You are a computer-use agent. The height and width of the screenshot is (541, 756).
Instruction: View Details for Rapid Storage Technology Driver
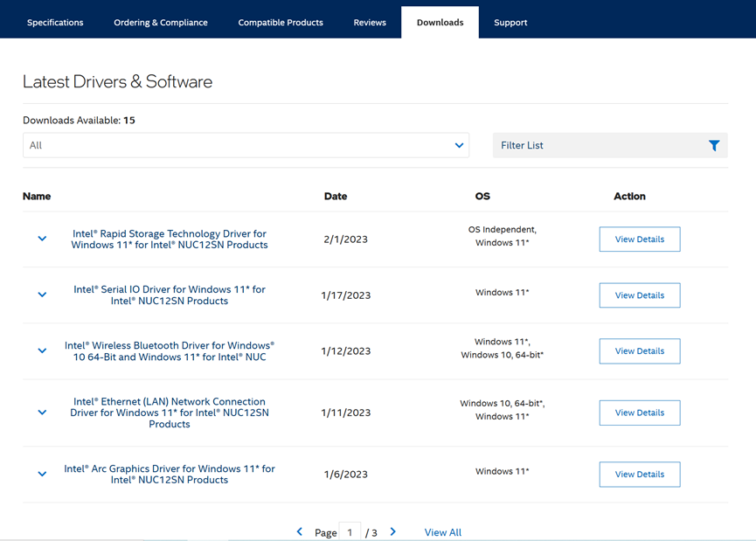point(640,239)
